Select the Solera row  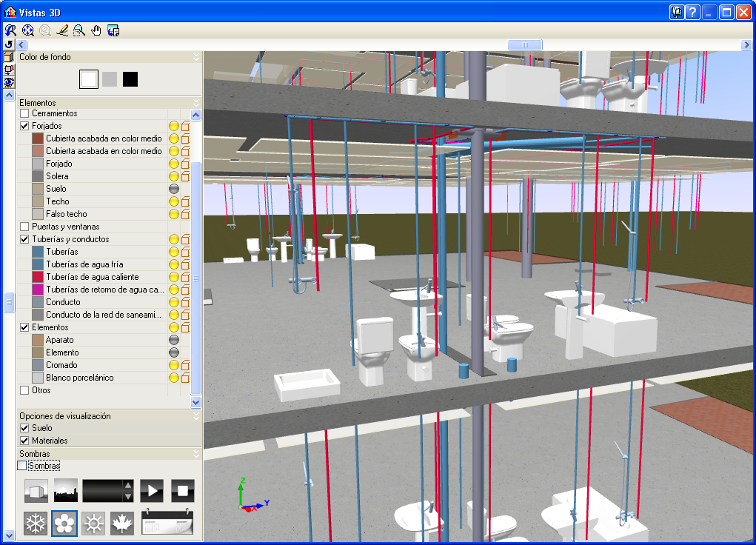click(104, 176)
